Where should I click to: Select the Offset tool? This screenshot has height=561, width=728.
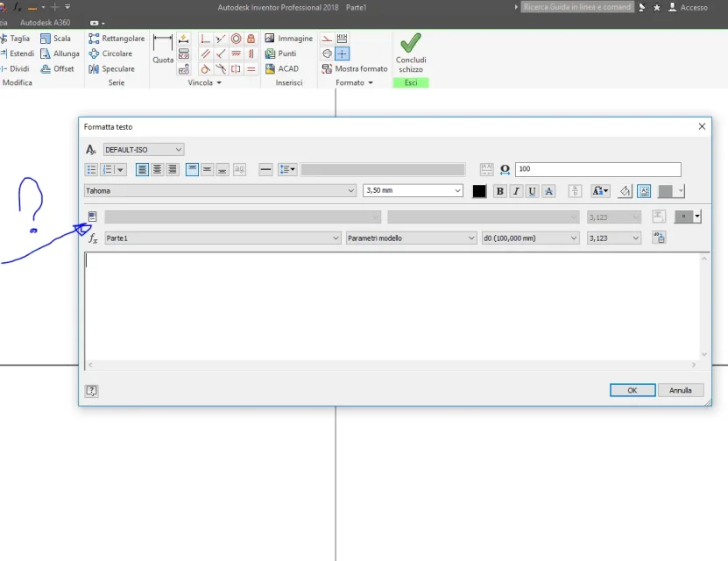[x=57, y=68]
